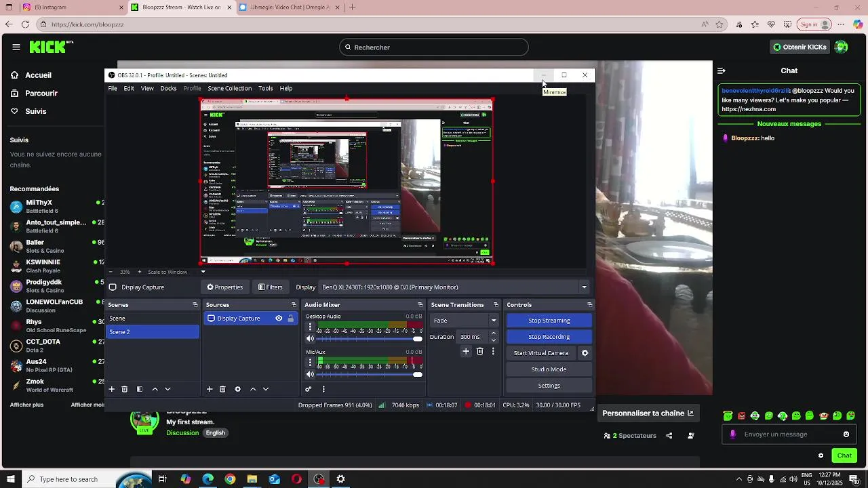Image resolution: width=868 pixels, height=488 pixels.
Task: Add a new source with plus icon
Action: pos(210,389)
